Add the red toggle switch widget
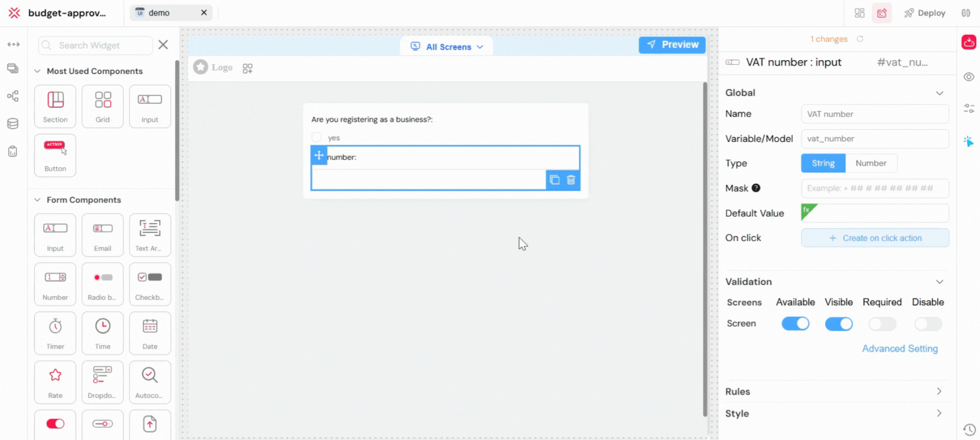Screen dimensions: 980x440 pos(55,425)
